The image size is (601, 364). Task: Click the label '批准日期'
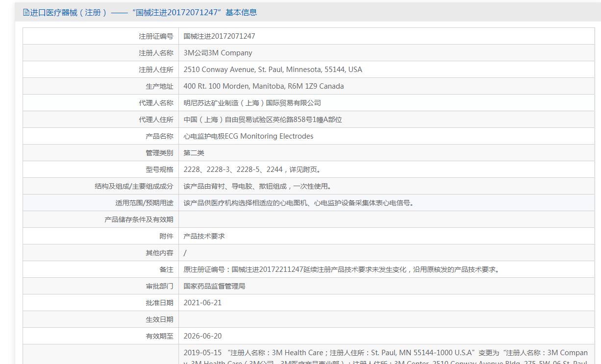tap(159, 303)
